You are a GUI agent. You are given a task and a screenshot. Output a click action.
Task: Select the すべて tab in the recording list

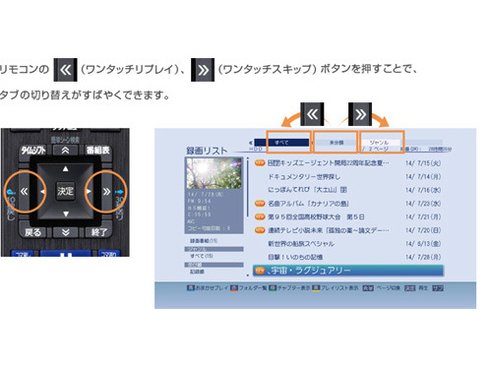[x=289, y=142]
